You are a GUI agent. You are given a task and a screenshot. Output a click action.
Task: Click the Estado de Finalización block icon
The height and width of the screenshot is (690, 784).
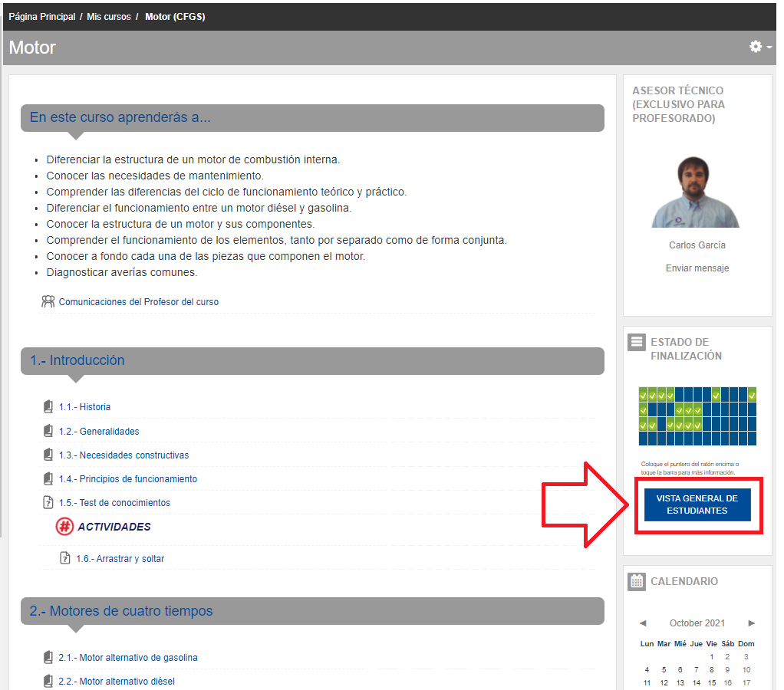tap(636, 342)
